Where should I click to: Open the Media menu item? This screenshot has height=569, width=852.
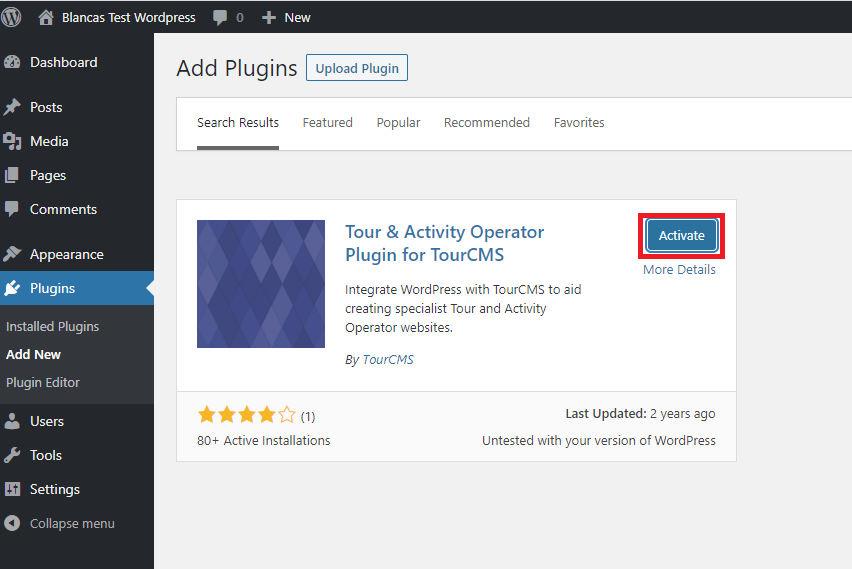49,141
